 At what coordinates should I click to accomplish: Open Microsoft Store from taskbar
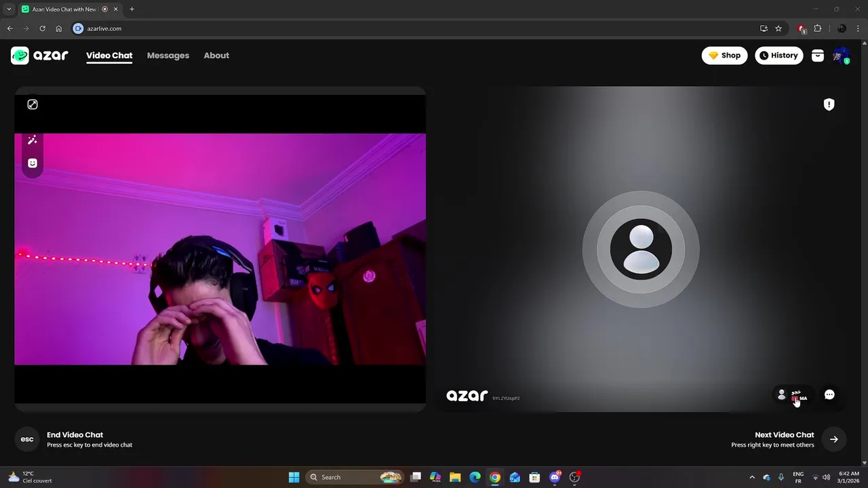534,477
